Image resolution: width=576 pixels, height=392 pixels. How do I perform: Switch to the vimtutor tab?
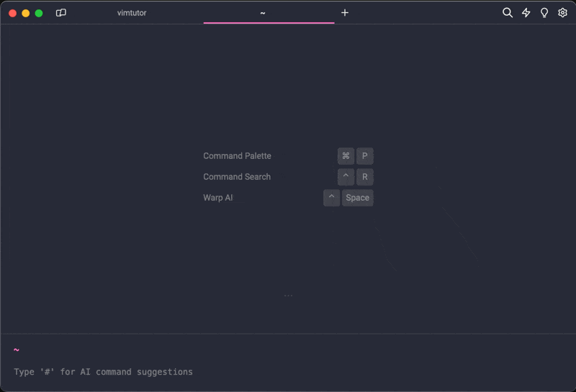[132, 13]
